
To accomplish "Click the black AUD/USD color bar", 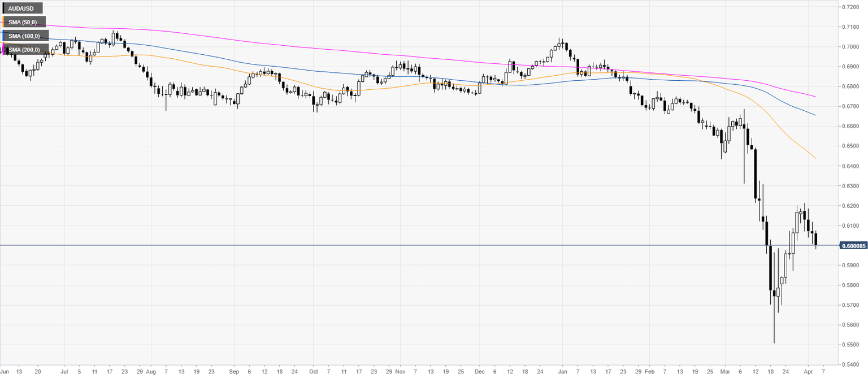I will click(3, 8).
